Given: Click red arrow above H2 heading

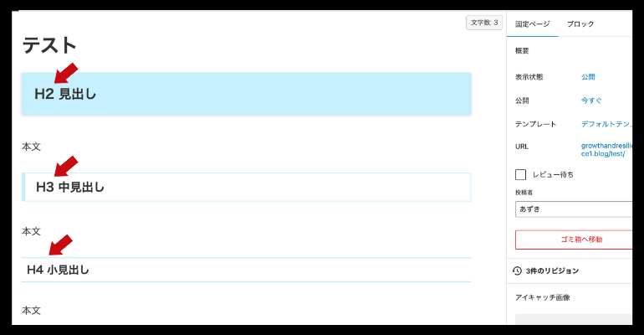Looking at the screenshot, I should point(66,73).
